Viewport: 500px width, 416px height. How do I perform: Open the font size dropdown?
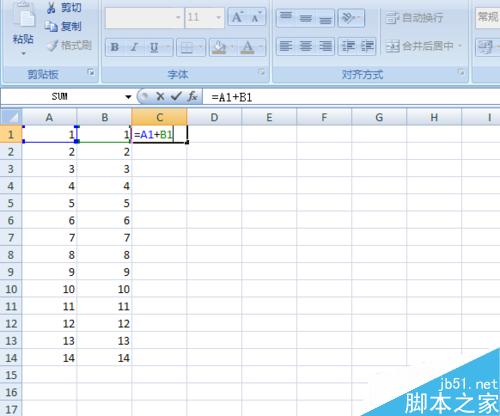(219, 17)
